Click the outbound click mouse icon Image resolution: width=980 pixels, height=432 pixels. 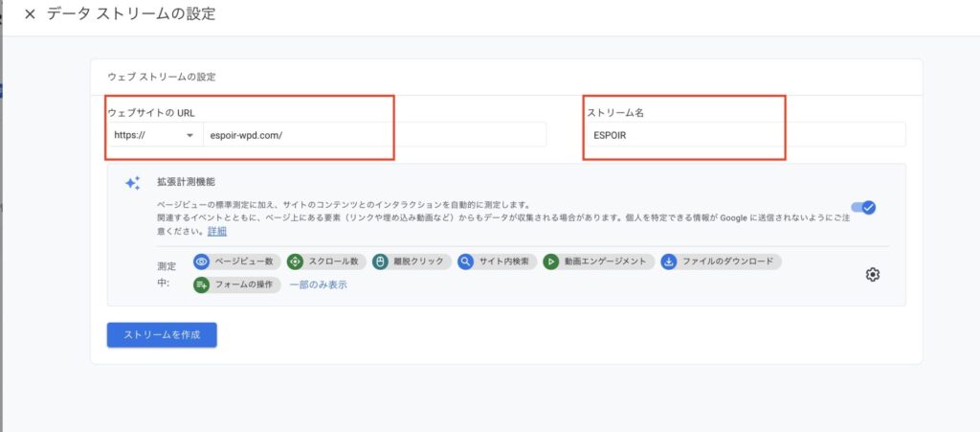[x=380, y=261]
